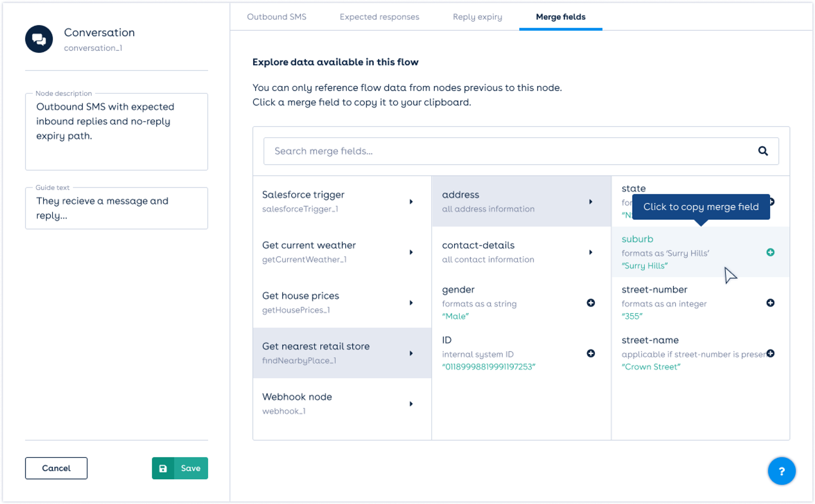Screen dimensions: 815x504
Task: Click the plus icon beside the ID field
Action: [590, 353]
